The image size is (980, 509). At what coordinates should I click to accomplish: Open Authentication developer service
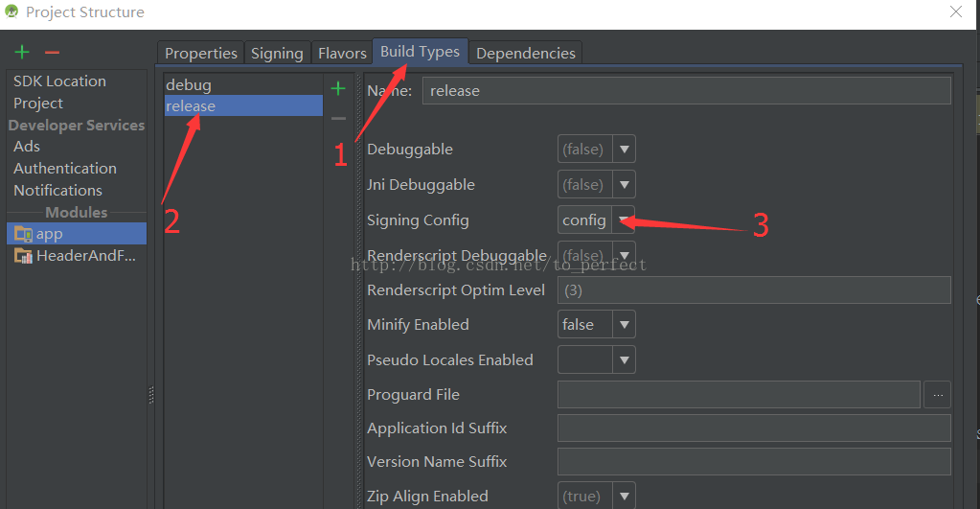click(65, 168)
